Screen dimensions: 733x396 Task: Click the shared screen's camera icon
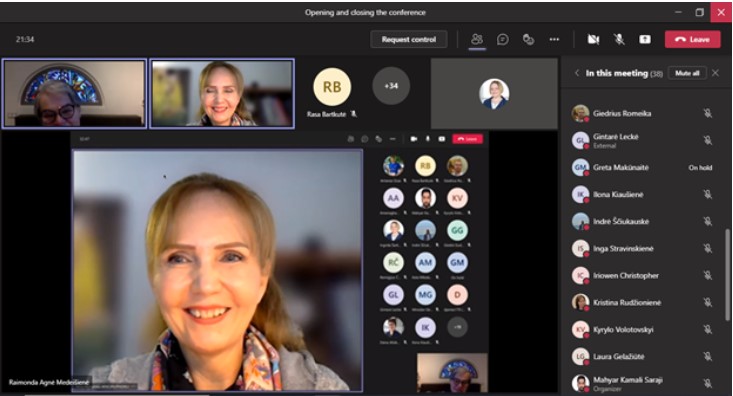click(x=413, y=139)
